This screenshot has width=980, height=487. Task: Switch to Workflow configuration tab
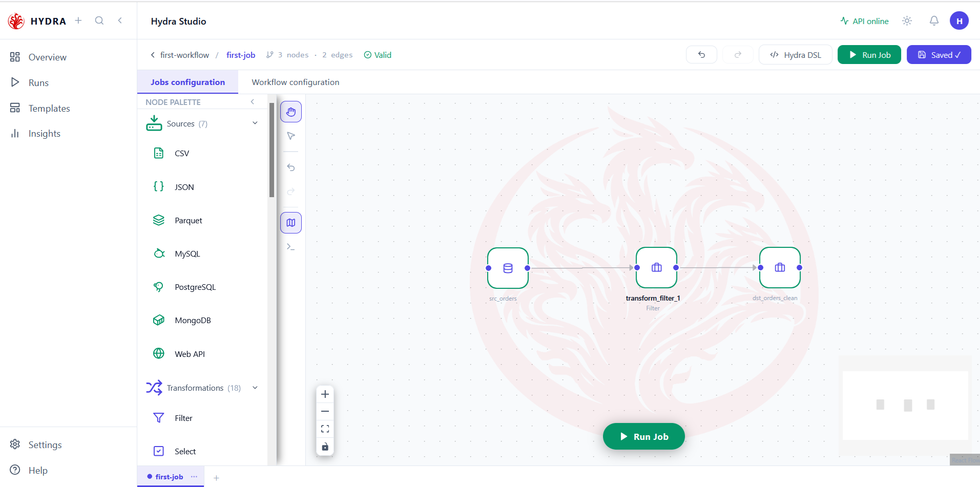pos(296,82)
